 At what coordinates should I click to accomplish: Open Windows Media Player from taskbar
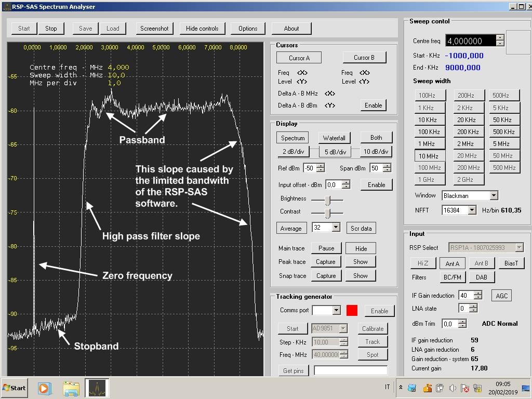click(x=44, y=388)
